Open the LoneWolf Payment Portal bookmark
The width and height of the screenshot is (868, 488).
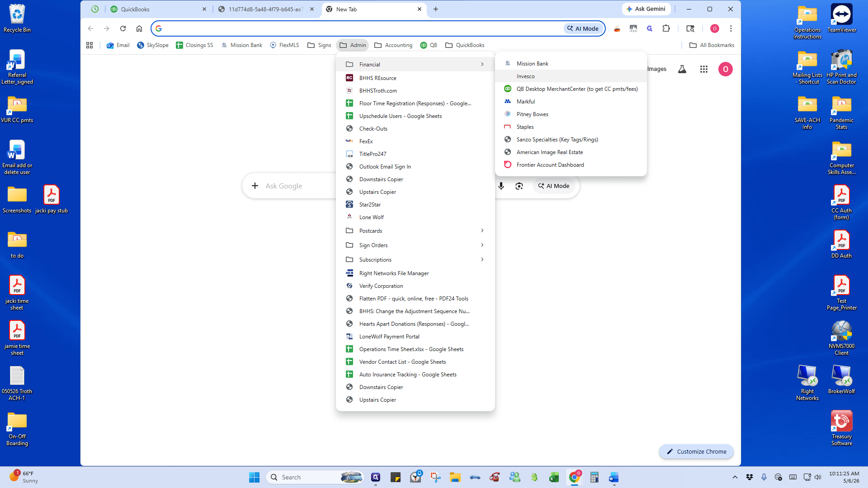click(x=415, y=337)
